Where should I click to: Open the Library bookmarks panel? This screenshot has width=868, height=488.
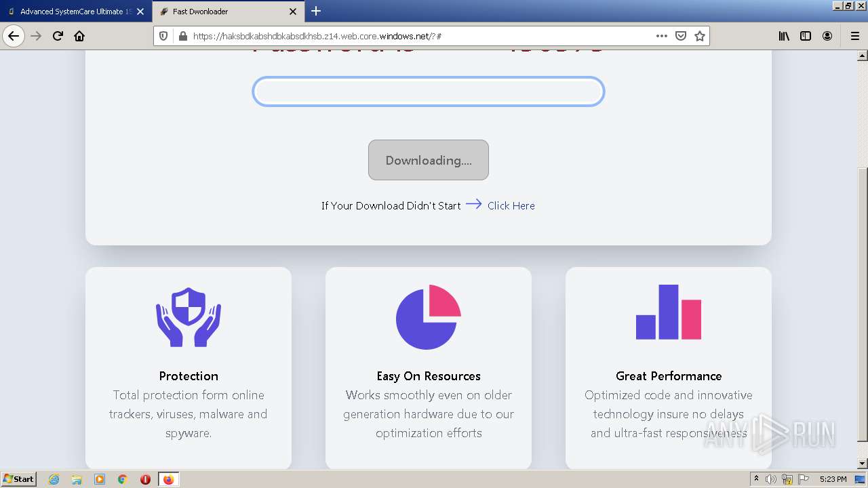[784, 36]
